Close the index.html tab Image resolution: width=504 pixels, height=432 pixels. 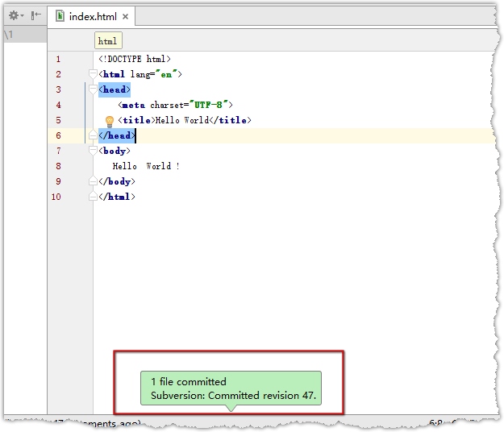125,17
